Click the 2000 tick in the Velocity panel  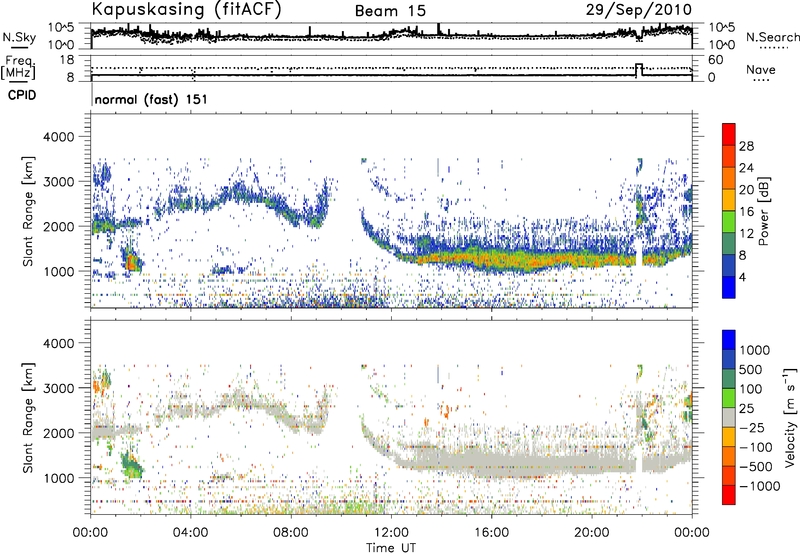60,433
